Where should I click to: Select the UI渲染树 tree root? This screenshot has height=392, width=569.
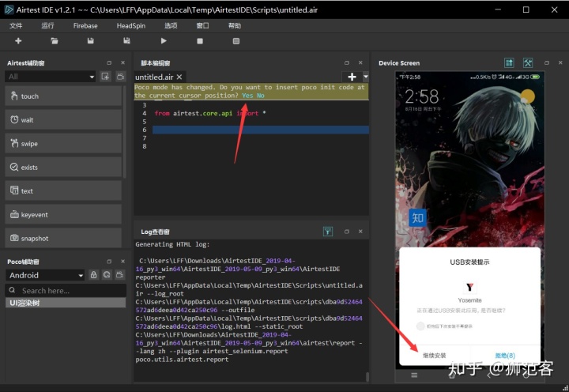[66, 303]
